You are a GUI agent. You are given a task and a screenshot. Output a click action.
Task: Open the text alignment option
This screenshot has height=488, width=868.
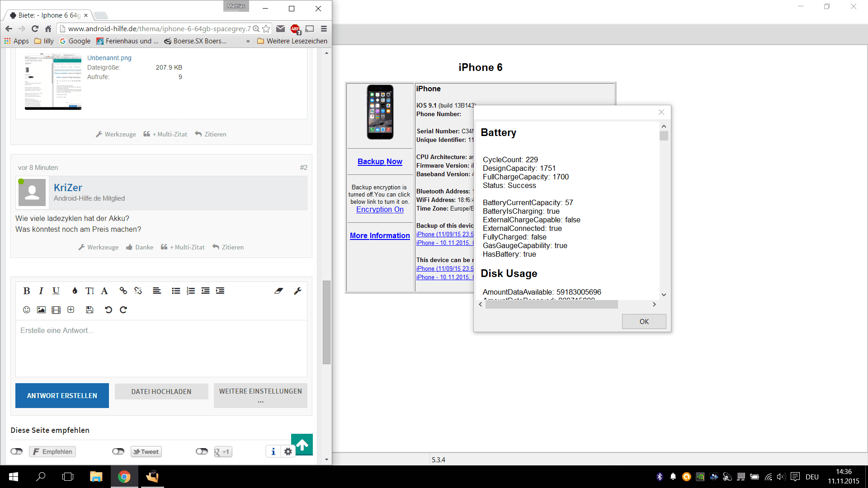pos(157,291)
